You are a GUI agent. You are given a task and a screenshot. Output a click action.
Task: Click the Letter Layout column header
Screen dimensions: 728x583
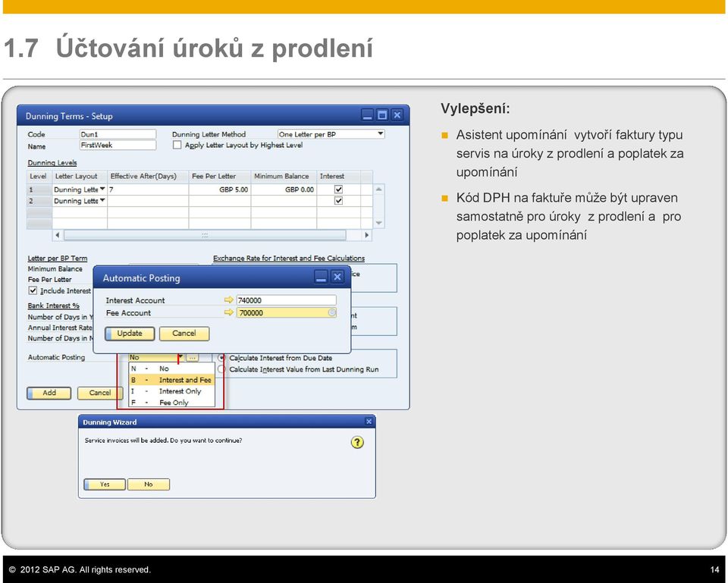(x=80, y=177)
